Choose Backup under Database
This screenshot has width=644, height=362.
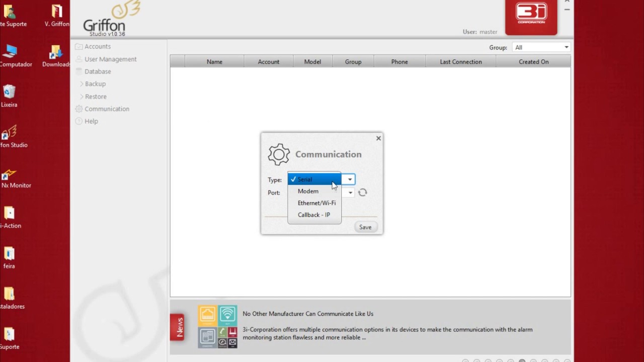click(x=95, y=84)
